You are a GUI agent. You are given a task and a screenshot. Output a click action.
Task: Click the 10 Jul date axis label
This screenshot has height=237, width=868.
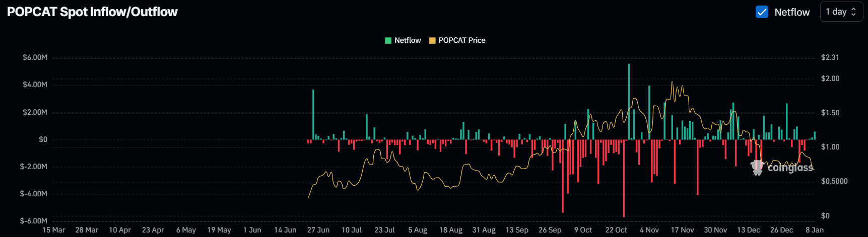(x=352, y=230)
